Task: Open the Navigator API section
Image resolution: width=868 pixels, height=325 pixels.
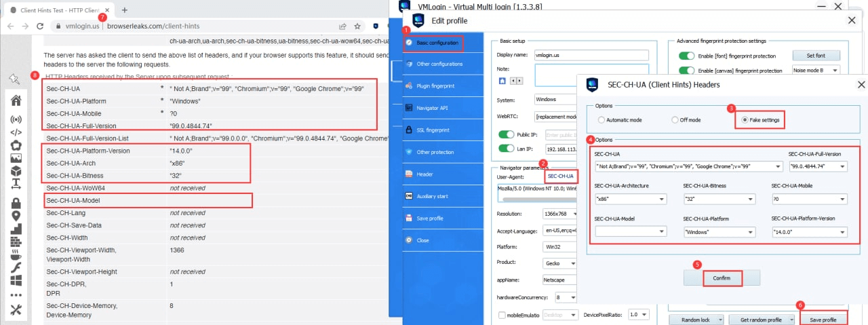Action: pyautogui.click(x=432, y=108)
